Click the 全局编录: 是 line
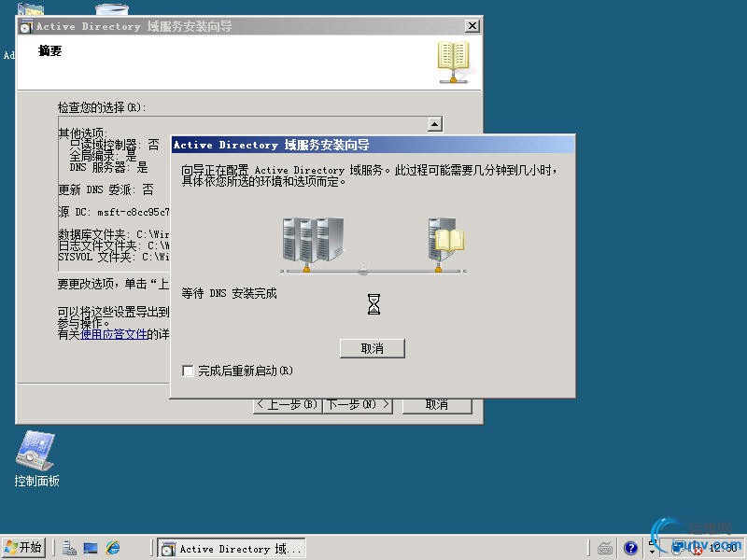This screenshot has width=747, height=560. coord(103,156)
